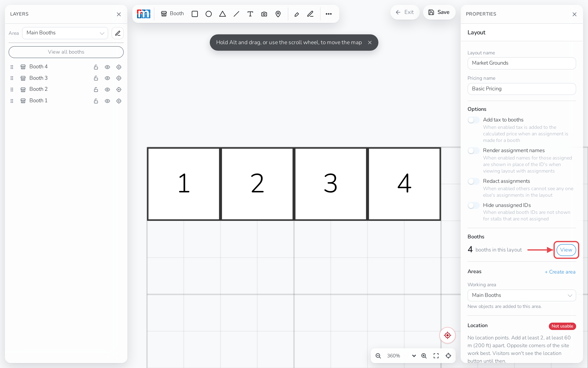Click View all booths button

click(66, 52)
